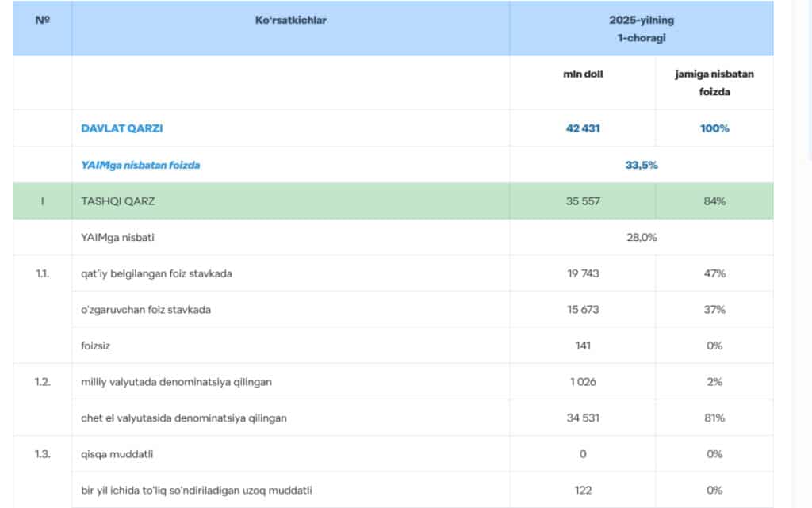Select the "DAVLAT QARZI" row label
This screenshot has width=812, height=508.
point(121,128)
